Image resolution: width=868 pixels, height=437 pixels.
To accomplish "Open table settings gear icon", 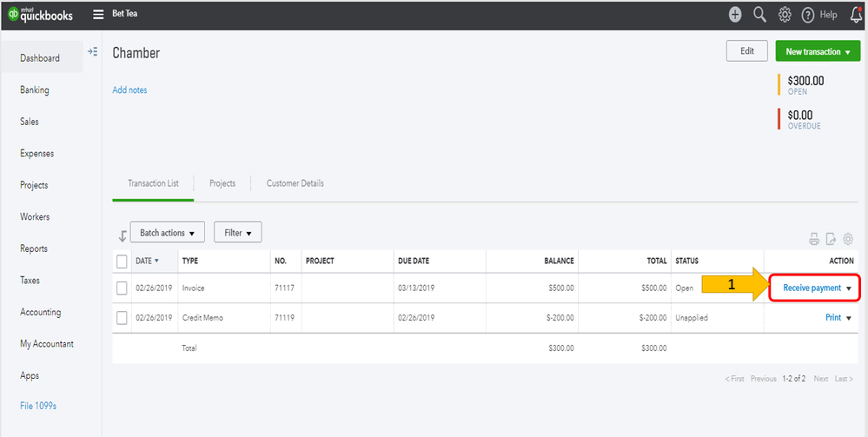I will point(848,239).
